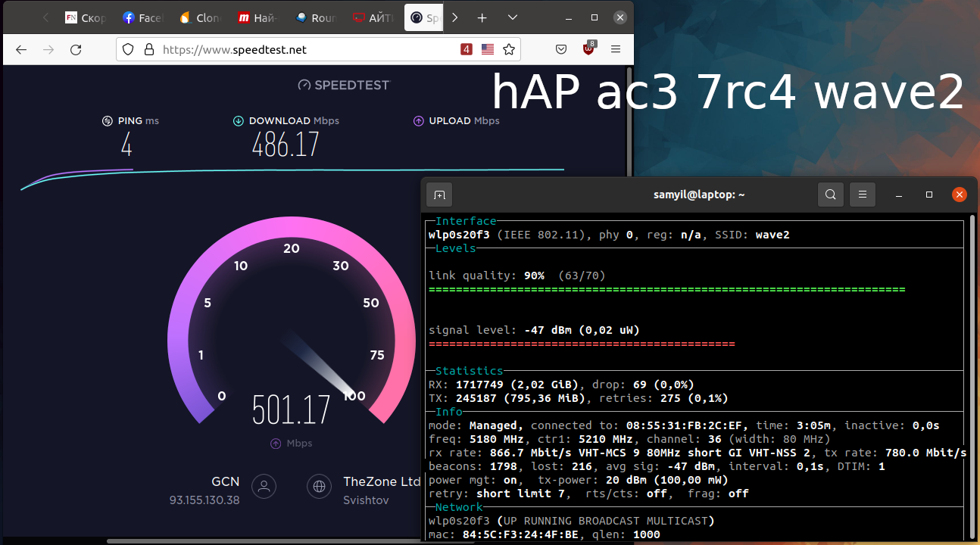
Task: Click the Speedtest logo at page top
Action: pos(343,85)
